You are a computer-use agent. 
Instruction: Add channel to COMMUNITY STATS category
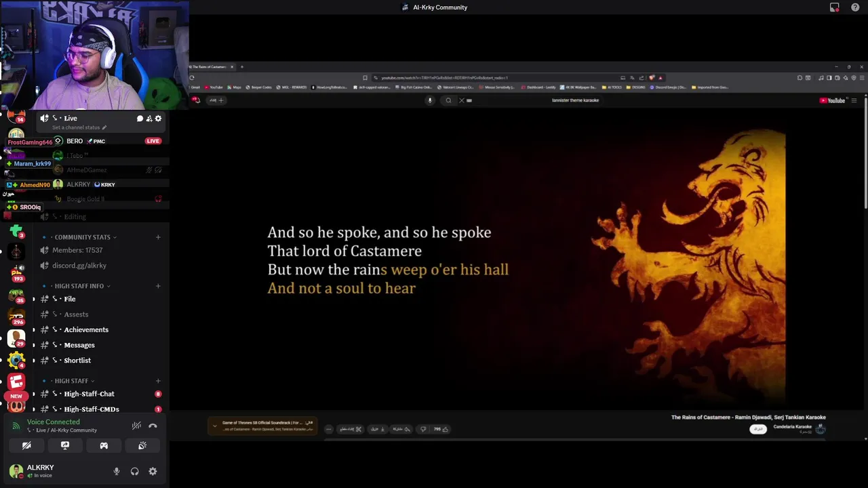pos(158,237)
